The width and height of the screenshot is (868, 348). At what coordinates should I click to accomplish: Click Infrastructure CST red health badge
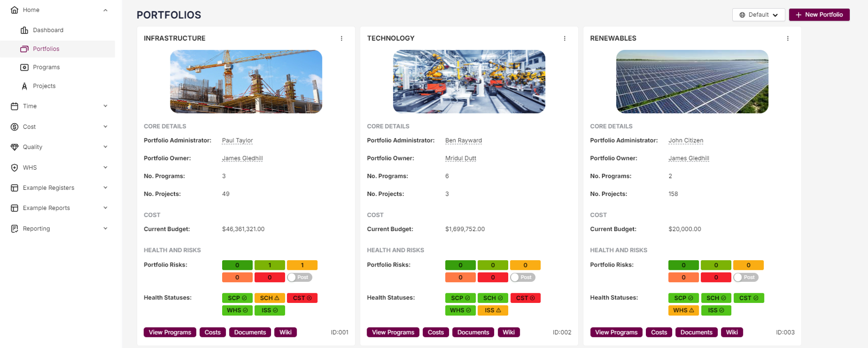(302, 298)
